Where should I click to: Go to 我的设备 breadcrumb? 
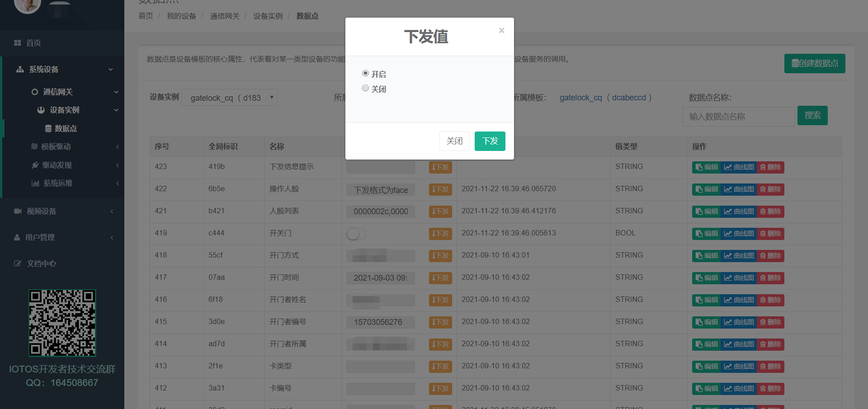[x=181, y=16]
